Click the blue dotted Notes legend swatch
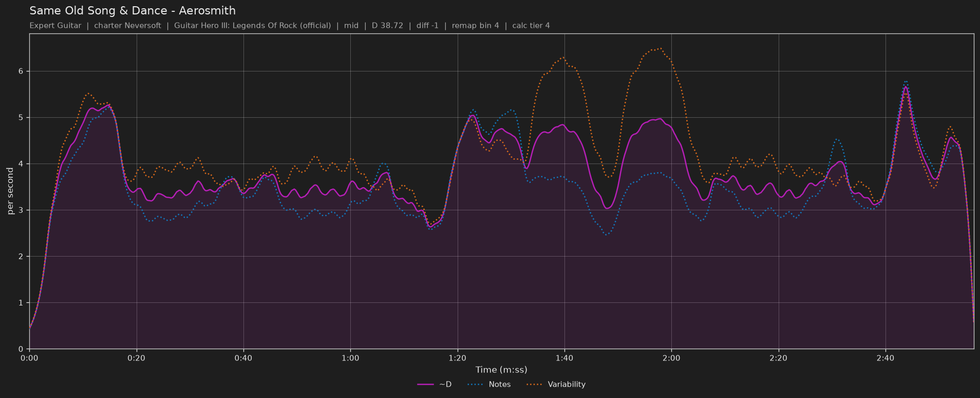Viewport: 980px width, 398px height. pos(476,385)
